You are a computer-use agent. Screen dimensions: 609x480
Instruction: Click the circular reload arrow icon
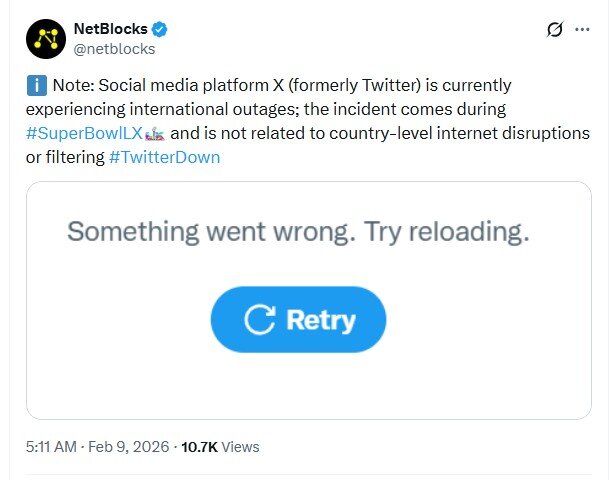261,320
